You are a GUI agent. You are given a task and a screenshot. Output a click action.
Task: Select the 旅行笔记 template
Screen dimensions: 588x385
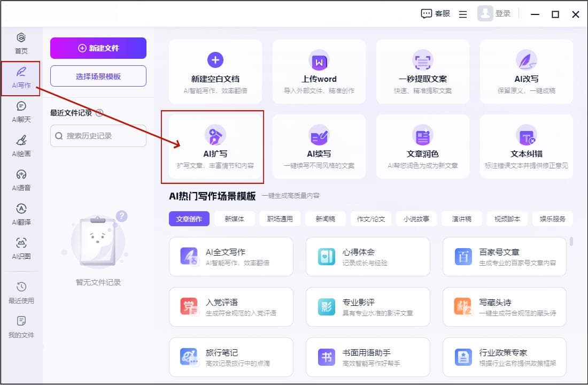(x=231, y=357)
